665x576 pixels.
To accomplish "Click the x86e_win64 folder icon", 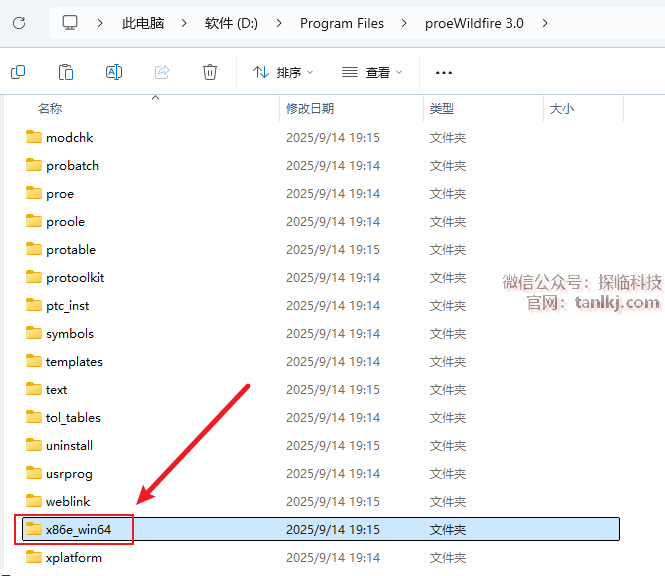I will click(34, 529).
